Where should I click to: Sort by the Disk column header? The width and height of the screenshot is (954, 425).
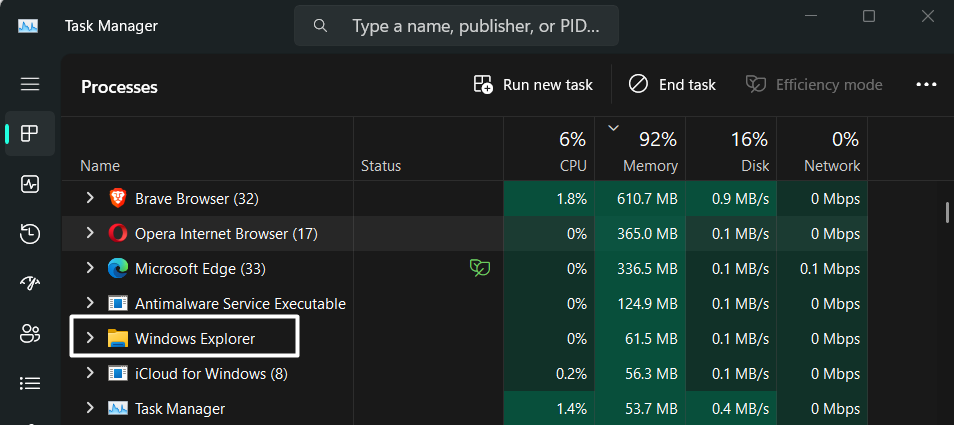point(731,152)
